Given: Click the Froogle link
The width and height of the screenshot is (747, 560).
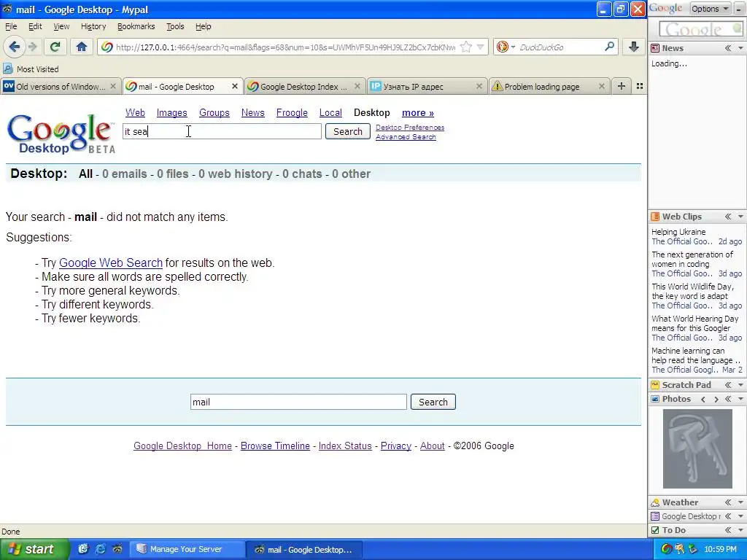Looking at the screenshot, I should coord(292,113).
